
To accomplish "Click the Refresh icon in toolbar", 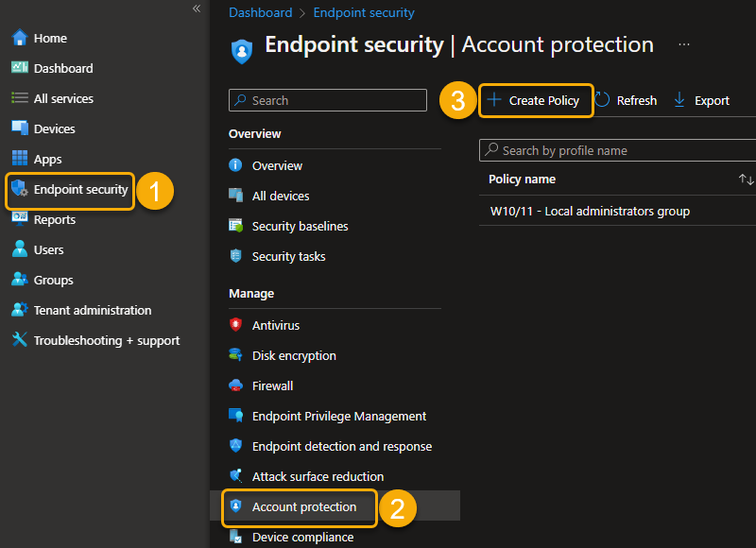I will 603,100.
